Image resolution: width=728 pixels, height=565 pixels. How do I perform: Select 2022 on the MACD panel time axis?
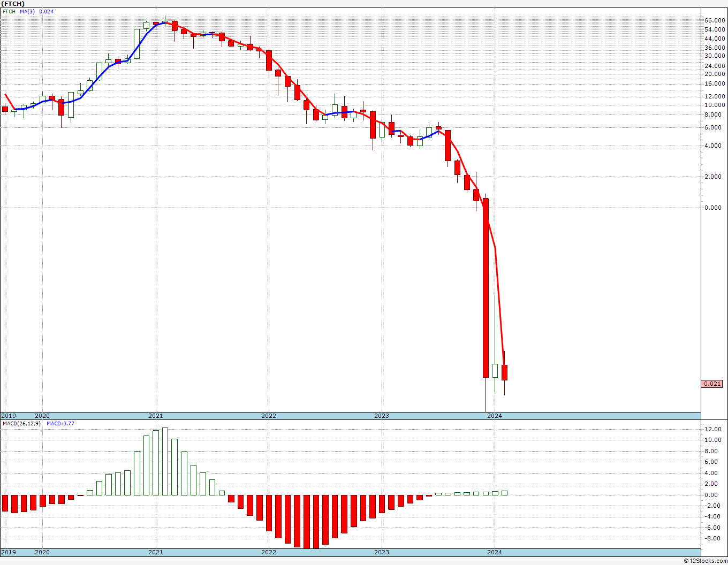click(x=269, y=552)
